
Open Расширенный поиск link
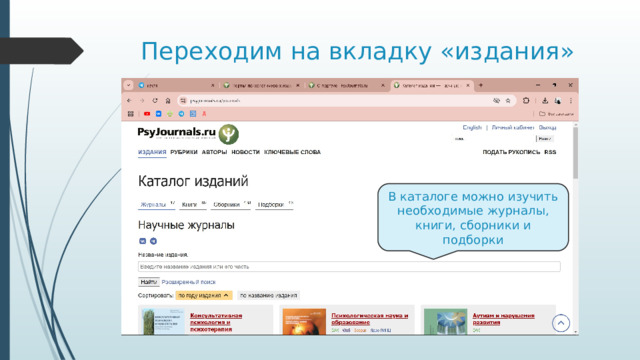coord(189,282)
